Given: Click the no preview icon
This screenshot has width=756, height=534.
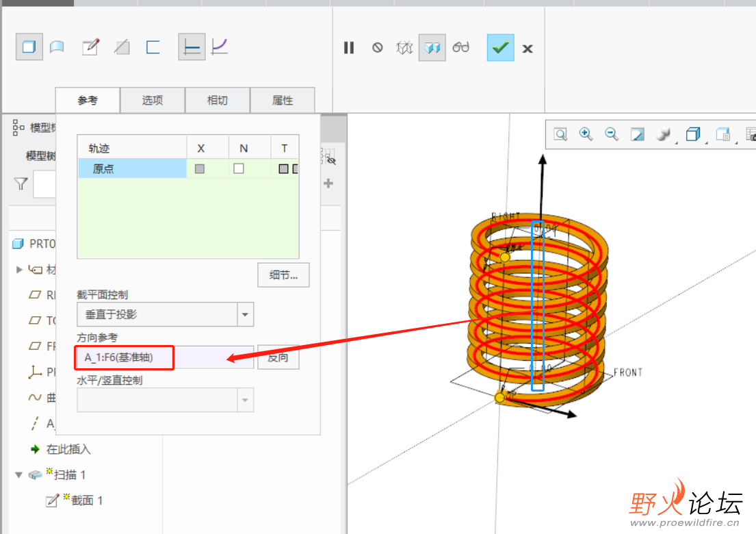Looking at the screenshot, I should click(x=378, y=47).
